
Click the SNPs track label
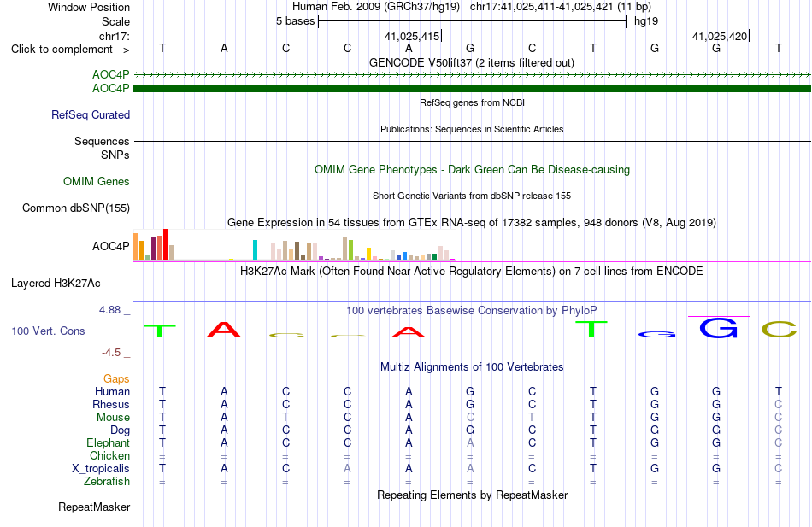point(115,155)
